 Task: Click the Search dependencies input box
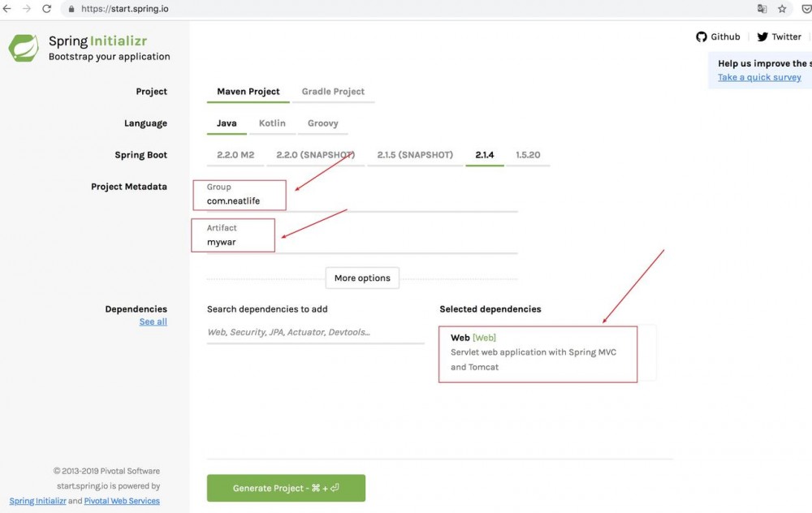point(315,332)
